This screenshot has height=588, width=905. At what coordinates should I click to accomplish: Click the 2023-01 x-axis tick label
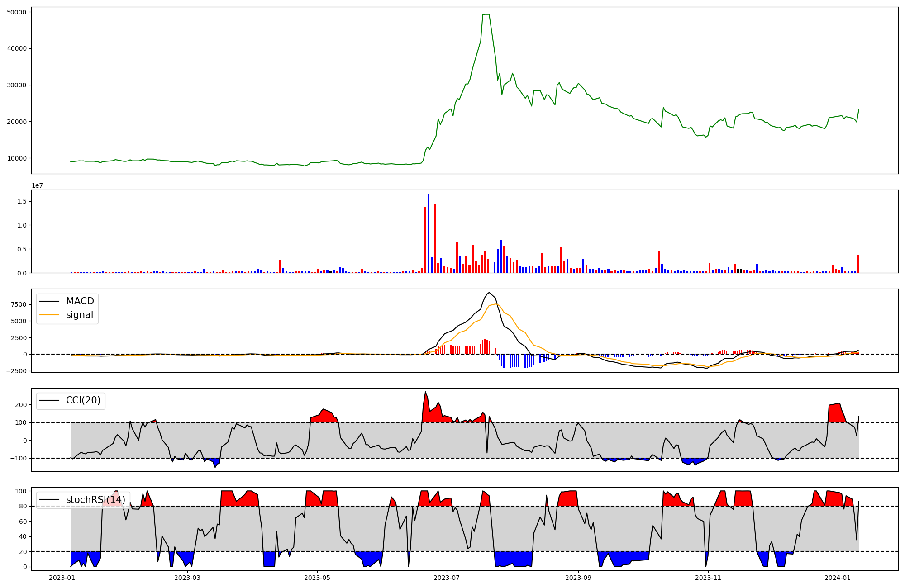click(x=62, y=578)
